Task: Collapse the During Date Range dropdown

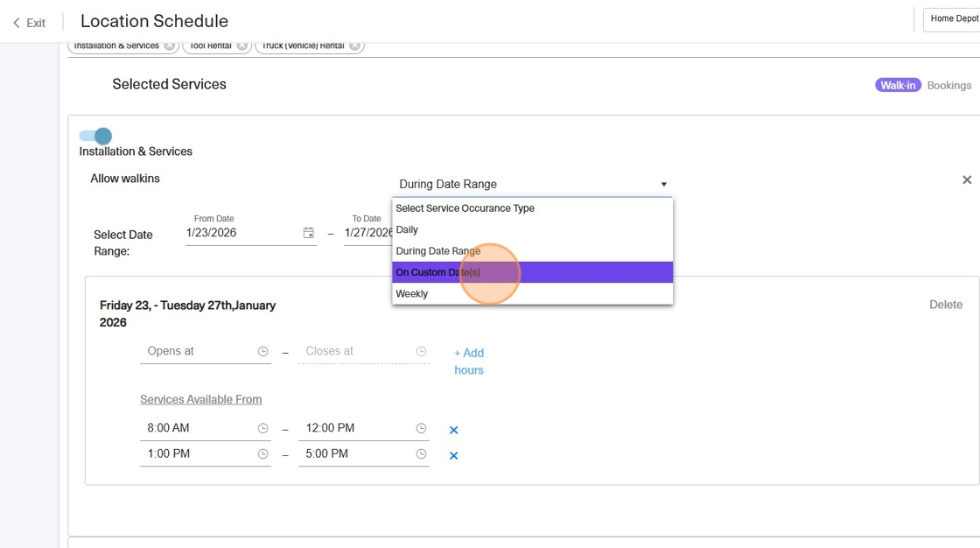Action: pyautogui.click(x=663, y=184)
